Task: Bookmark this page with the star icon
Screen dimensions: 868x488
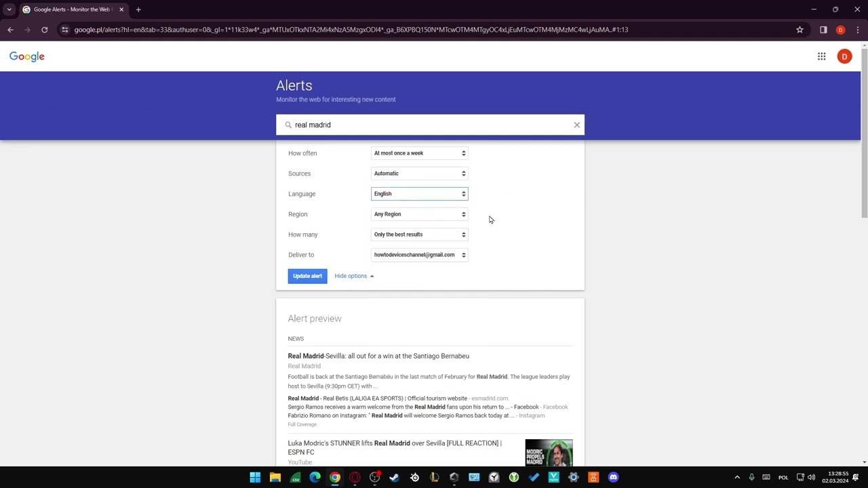Action: [800, 30]
